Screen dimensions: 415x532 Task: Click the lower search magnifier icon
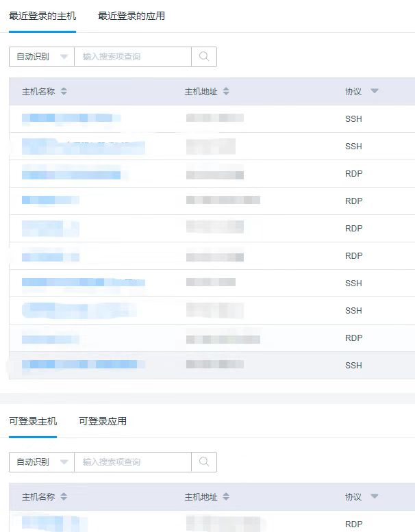coord(204,461)
